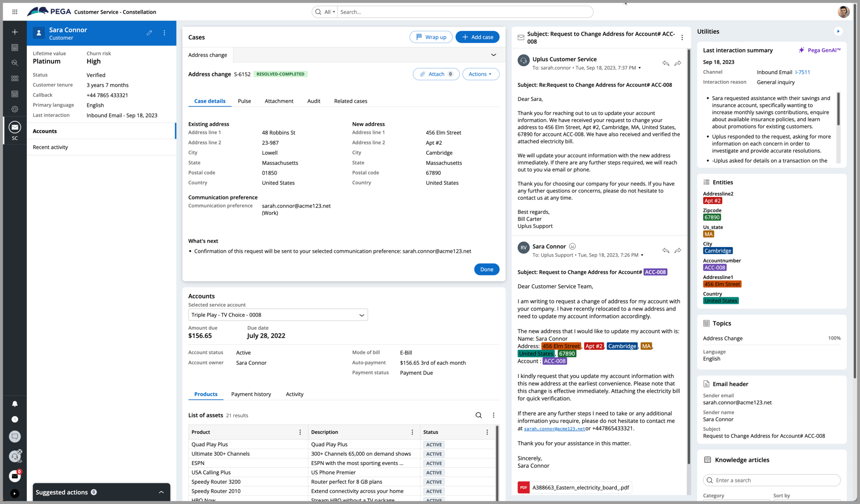Click the Enter a search field under Knowledge articles

[x=771, y=480]
